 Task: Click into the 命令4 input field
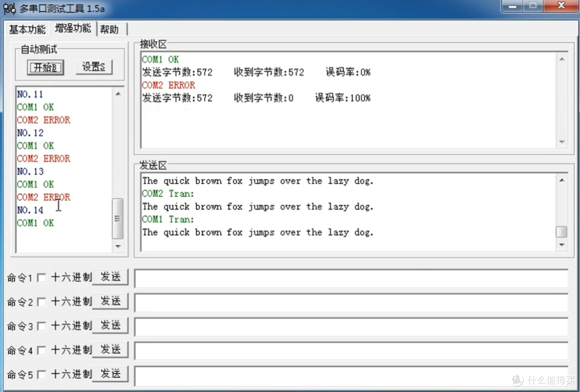pyautogui.click(x=351, y=351)
